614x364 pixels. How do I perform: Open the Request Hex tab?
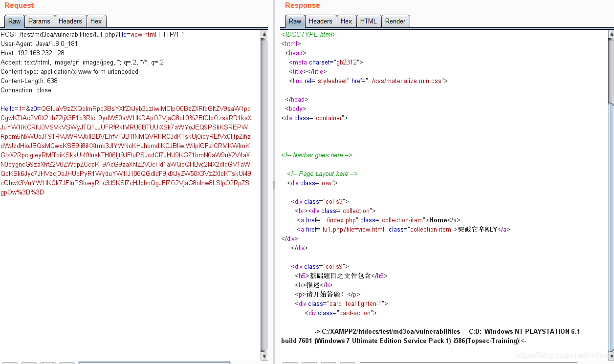(96, 21)
